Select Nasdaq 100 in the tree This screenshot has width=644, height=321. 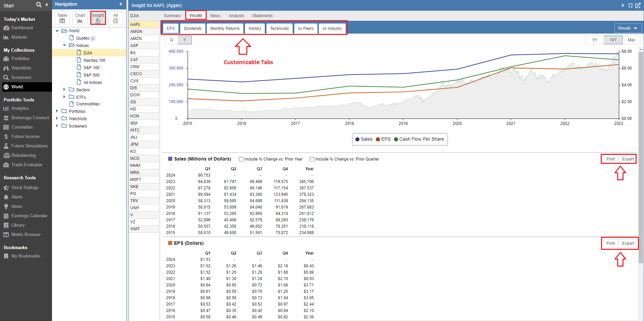pyautogui.click(x=94, y=60)
